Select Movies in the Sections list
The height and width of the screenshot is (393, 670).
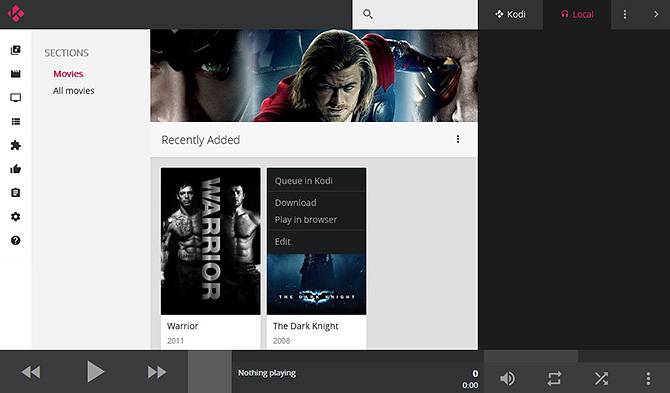pyautogui.click(x=68, y=74)
